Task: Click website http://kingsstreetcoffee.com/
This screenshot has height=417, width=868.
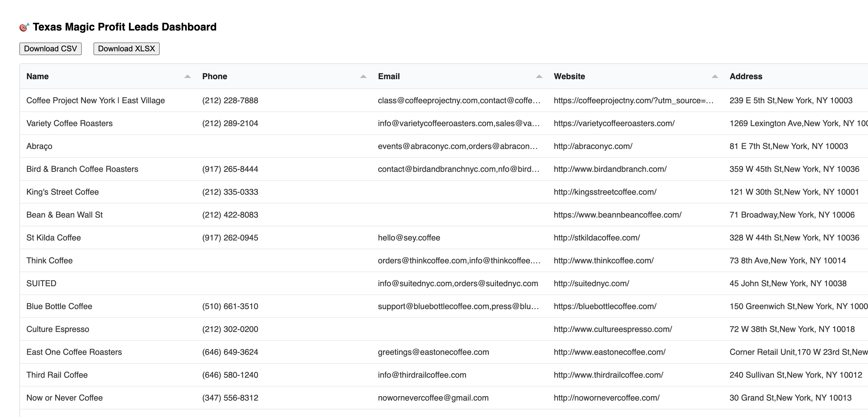Action: [x=605, y=192]
